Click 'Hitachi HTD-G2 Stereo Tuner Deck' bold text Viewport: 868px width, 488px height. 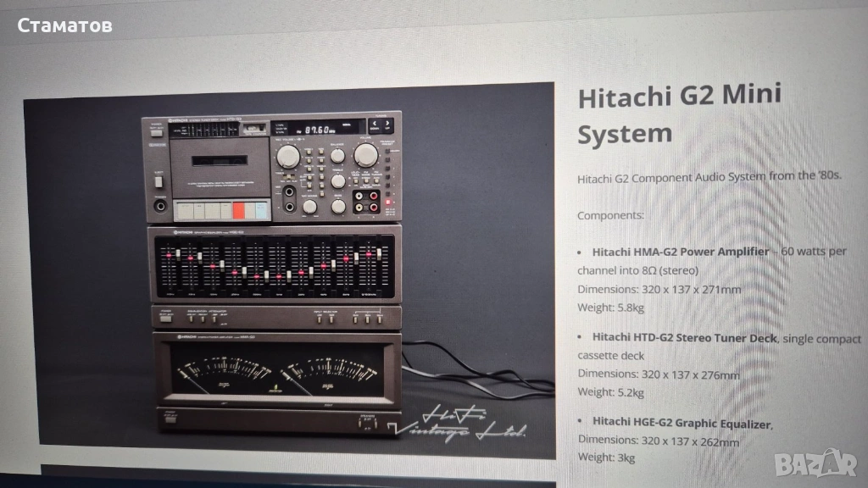(685, 337)
